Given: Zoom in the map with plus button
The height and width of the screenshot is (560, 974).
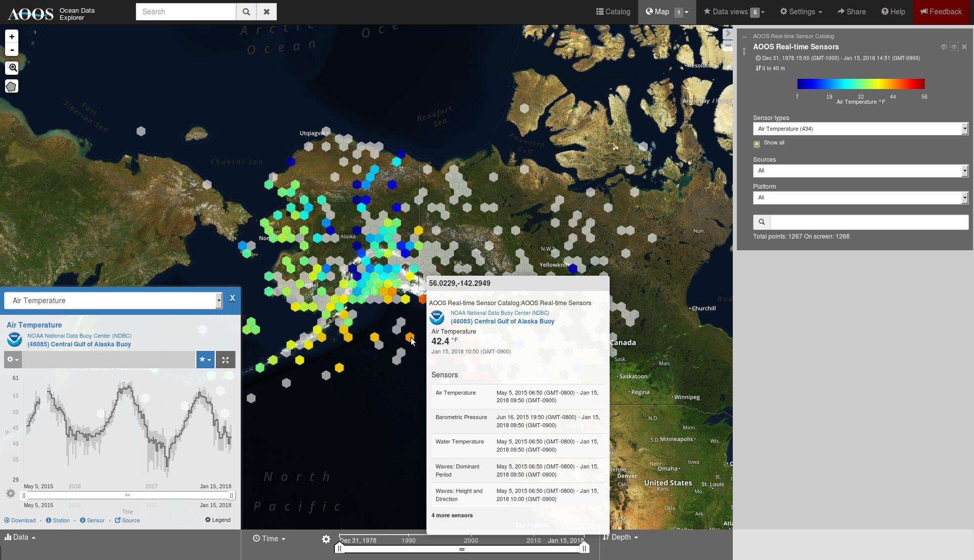Looking at the screenshot, I should pyautogui.click(x=12, y=37).
